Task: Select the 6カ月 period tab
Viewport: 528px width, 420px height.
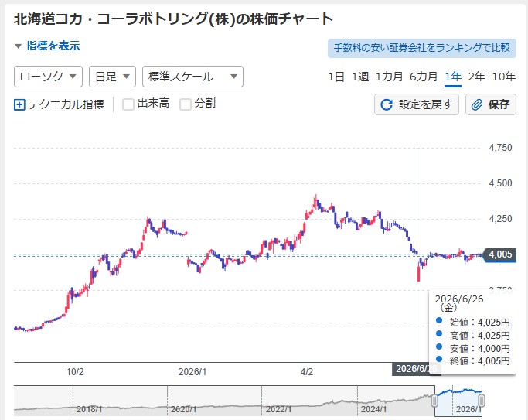Action: [424, 77]
